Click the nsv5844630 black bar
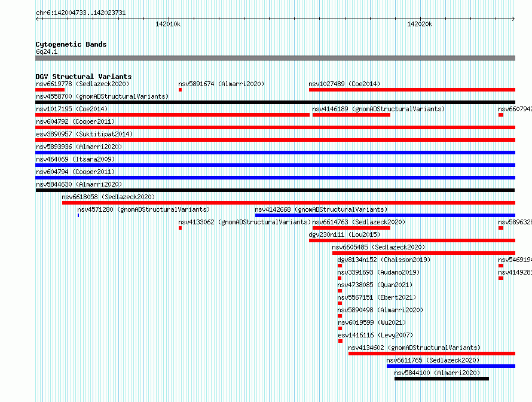The width and height of the screenshot is (532, 402). tap(275, 190)
